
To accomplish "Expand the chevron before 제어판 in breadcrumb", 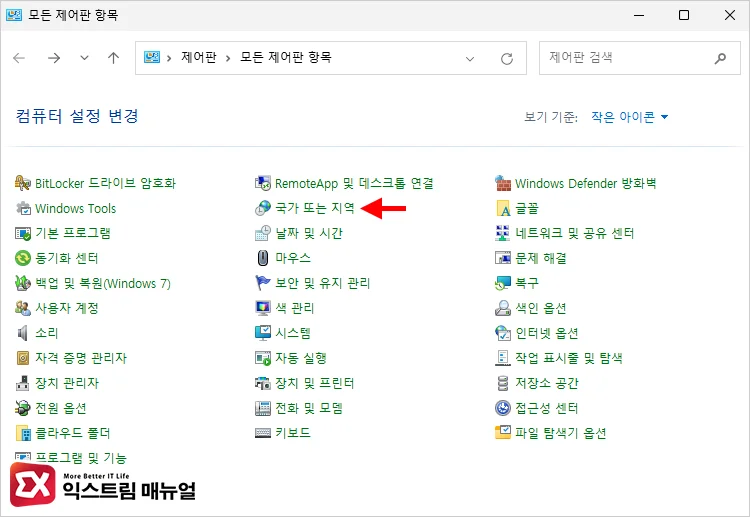I will click(169, 58).
